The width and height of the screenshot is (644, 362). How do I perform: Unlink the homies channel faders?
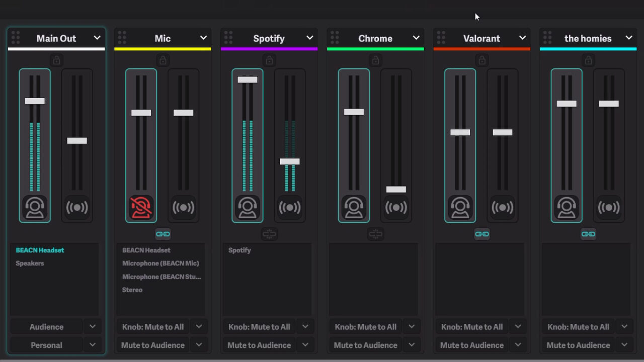click(588, 234)
